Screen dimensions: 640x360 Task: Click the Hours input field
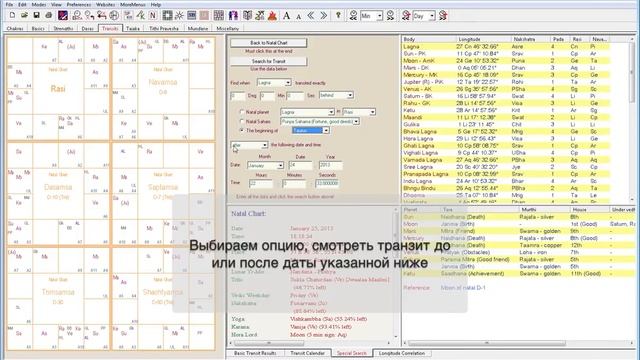click(x=260, y=183)
